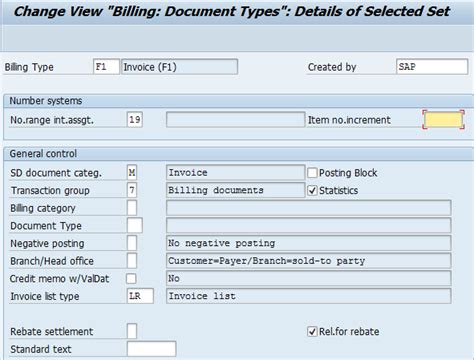
Task: Focus the Standard text input field
Action: coord(152,349)
